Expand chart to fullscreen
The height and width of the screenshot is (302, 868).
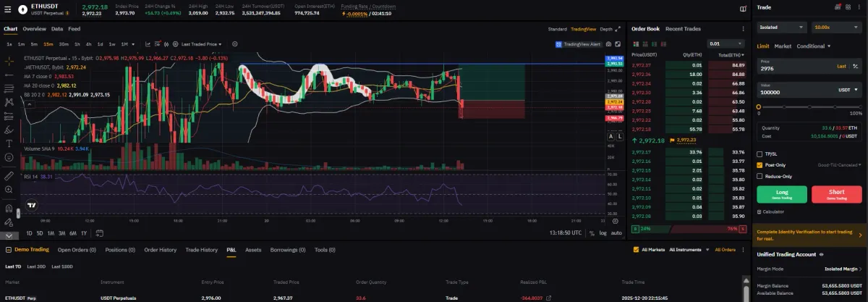pos(618,29)
